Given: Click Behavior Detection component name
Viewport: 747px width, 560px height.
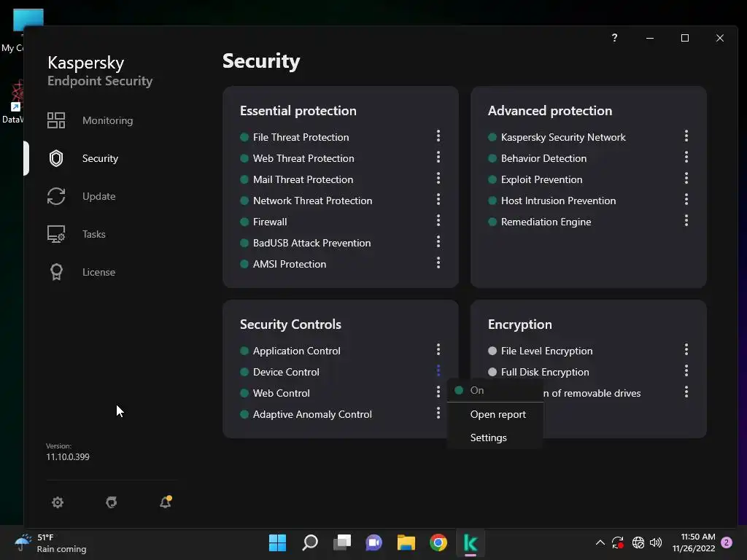Looking at the screenshot, I should coord(543,158).
